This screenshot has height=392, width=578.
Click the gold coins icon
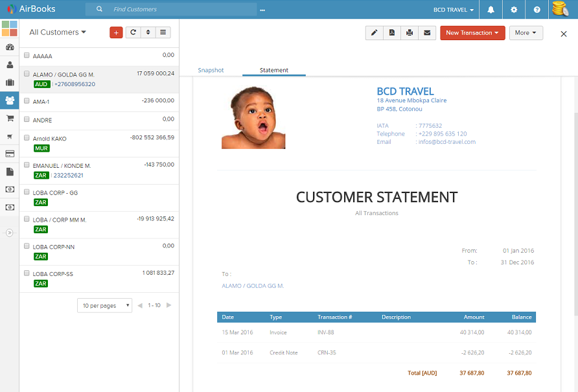click(x=561, y=9)
